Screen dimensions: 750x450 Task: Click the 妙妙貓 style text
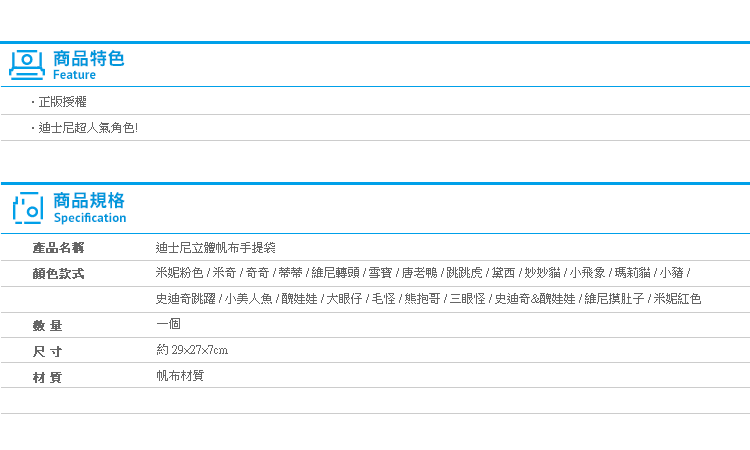[542, 273]
